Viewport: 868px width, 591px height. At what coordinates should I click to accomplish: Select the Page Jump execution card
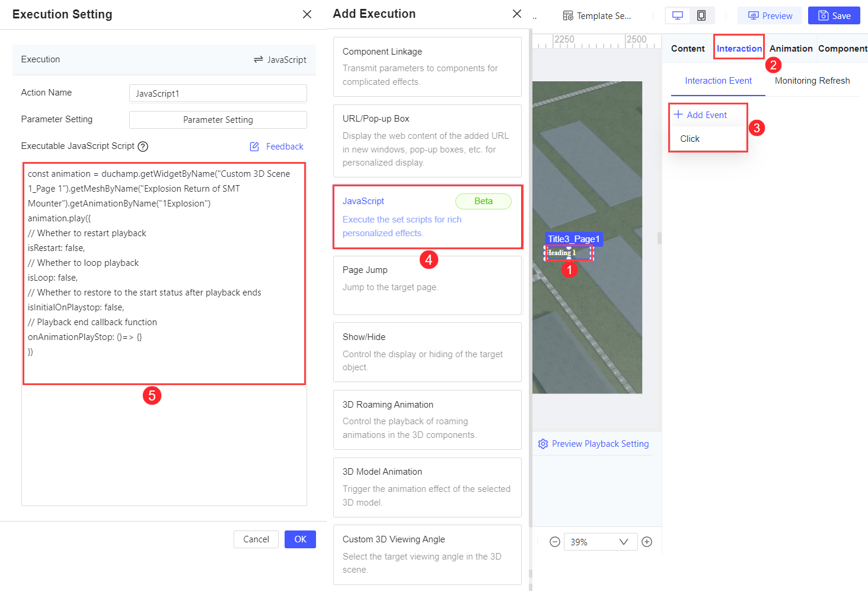click(x=427, y=285)
